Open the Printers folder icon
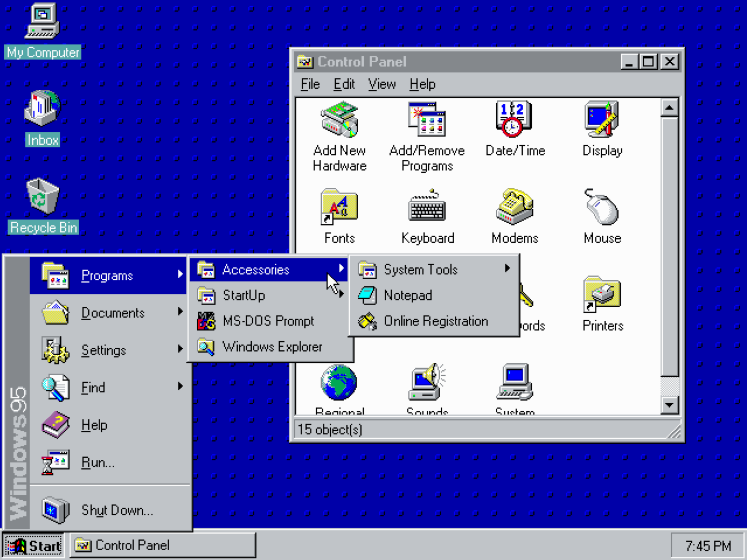The height and width of the screenshot is (560, 747). 602,295
